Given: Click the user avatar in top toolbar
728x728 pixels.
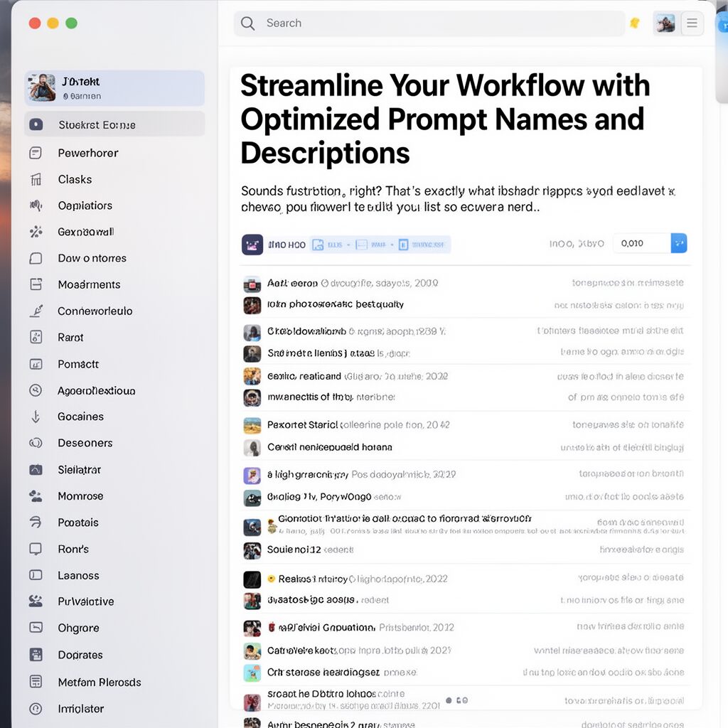Looking at the screenshot, I should [x=665, y=23].
